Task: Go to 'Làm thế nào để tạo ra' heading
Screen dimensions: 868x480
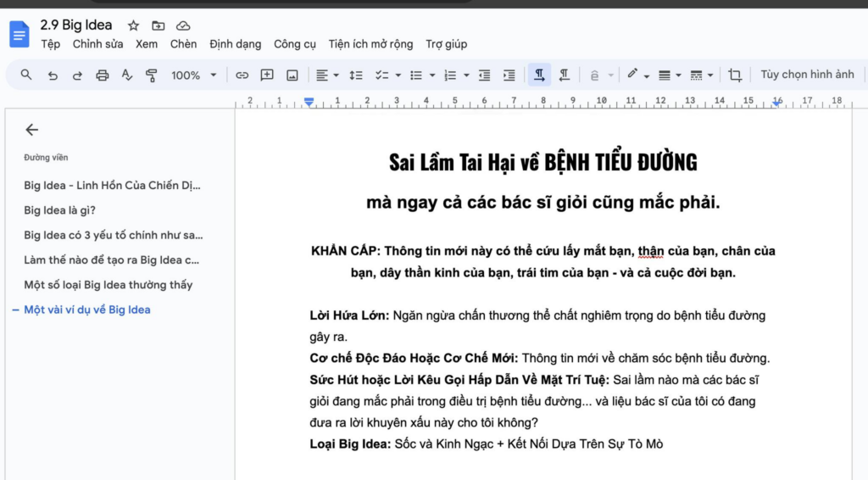Action: coord(111,260)
